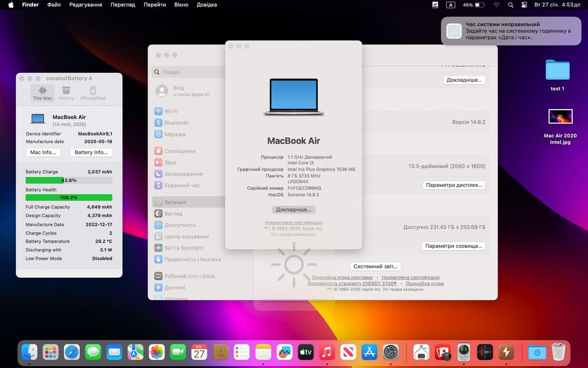Image resolution: width=588 pixels, height=368 pixels.
Task: Open Нормативна сертифікація link in Settings pane
Action: point(410,277)
